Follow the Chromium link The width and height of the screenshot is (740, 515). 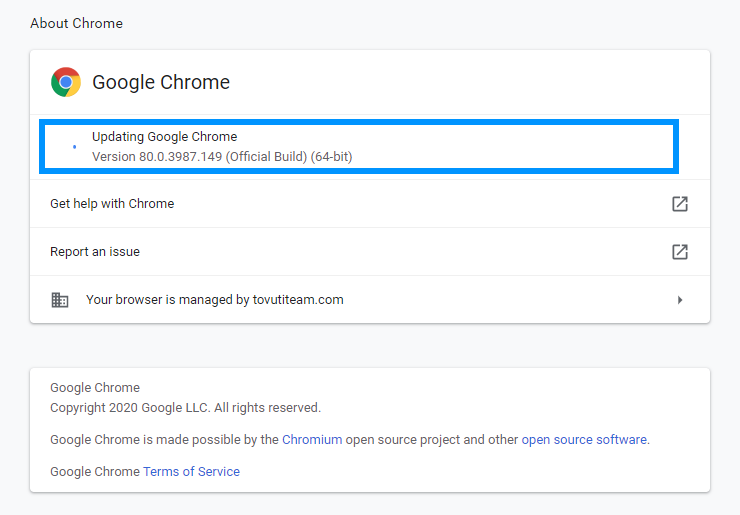point(312,440)
